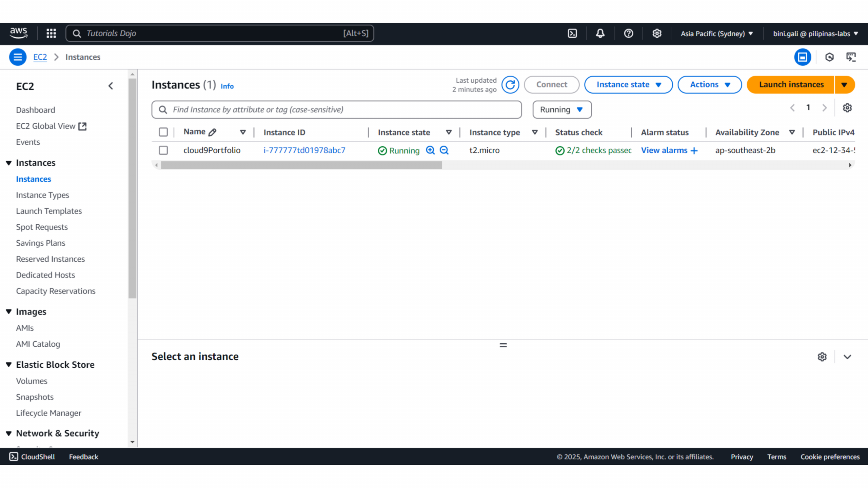Click the AWS services grid icon

tap(51, 33)
